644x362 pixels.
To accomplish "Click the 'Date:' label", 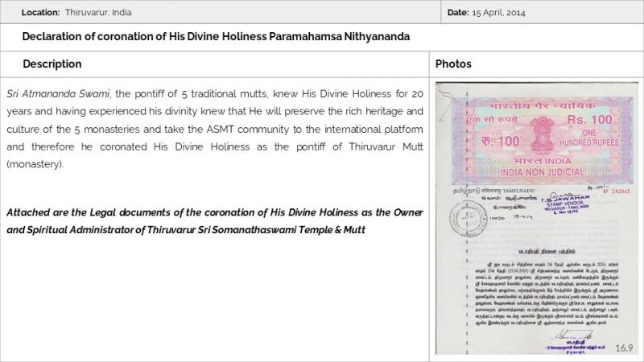I will click(457, 13).
